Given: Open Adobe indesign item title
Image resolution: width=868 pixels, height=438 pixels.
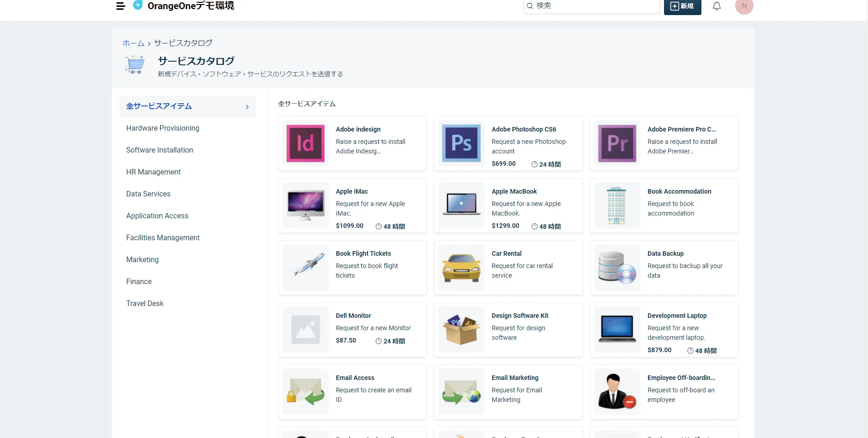Looking at the screenshot, I should coord(358,129).
